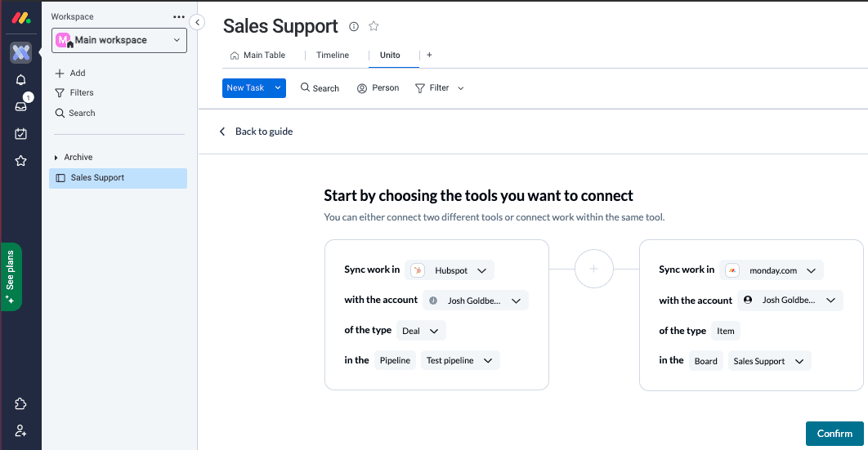
Task: Open the Main workspace dropdown
Action: [x=119, y=40]
